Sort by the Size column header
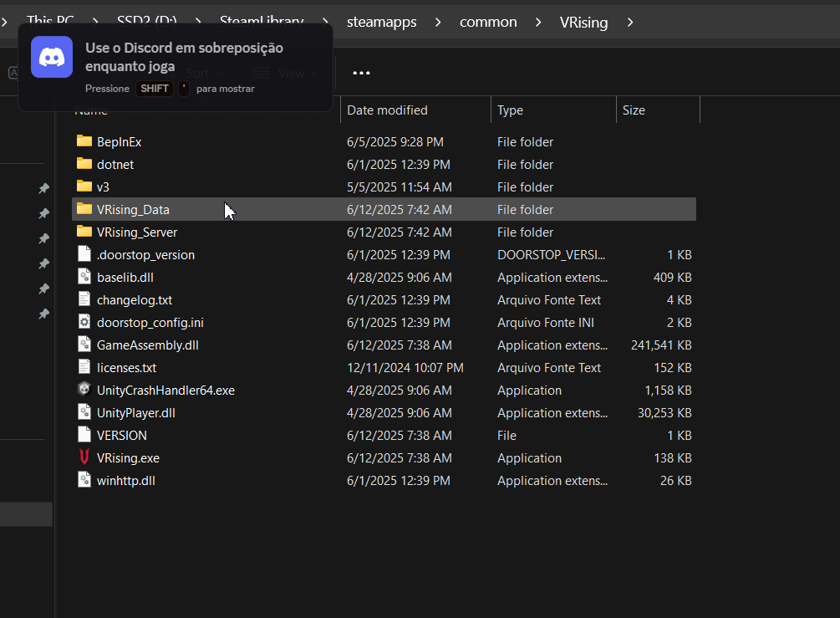840x618 pixels. click(658, 110)
